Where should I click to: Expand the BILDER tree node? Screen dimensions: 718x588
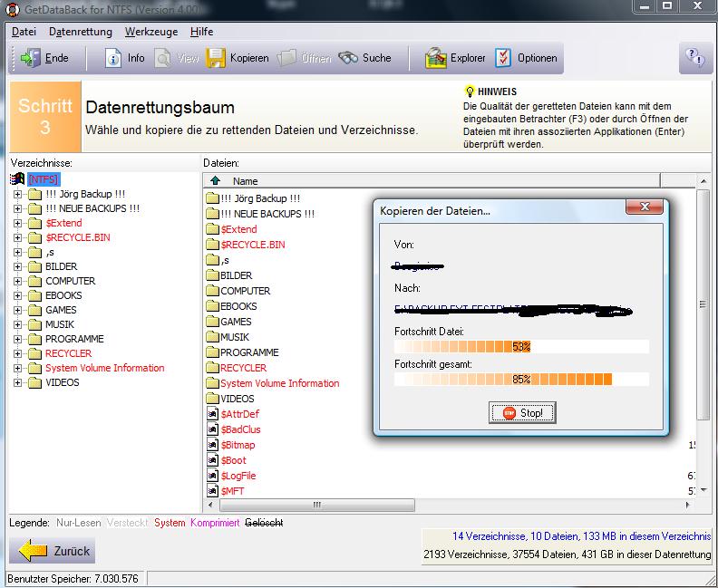tap(17, 266)
